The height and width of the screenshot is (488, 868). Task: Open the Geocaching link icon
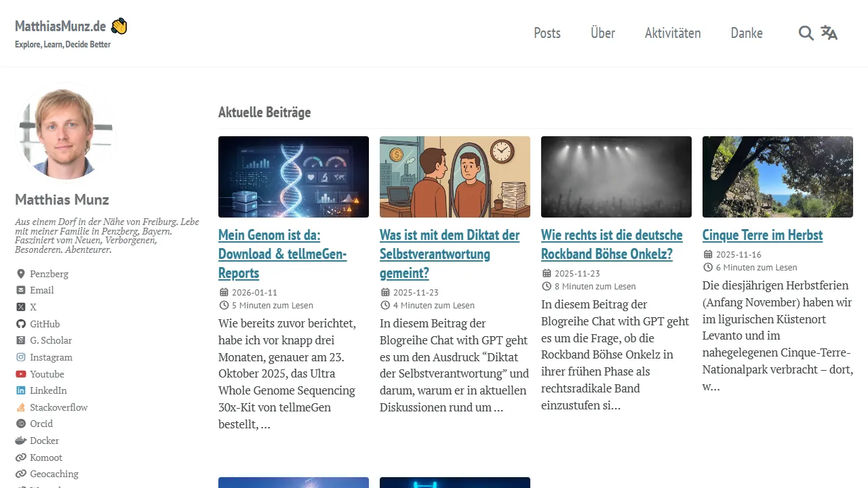pyautogui.click(x=20, y=474)
